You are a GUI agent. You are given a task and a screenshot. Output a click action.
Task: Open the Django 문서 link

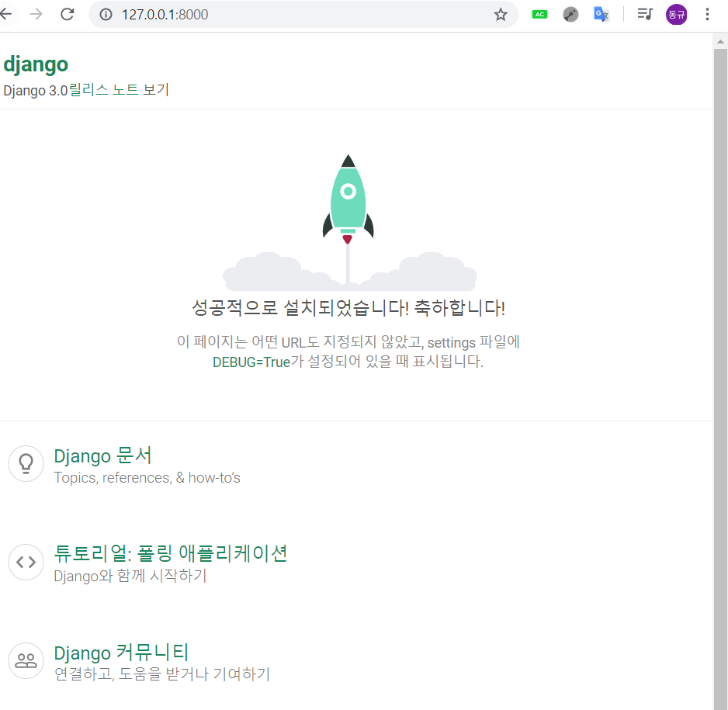(x=102, y=455)
